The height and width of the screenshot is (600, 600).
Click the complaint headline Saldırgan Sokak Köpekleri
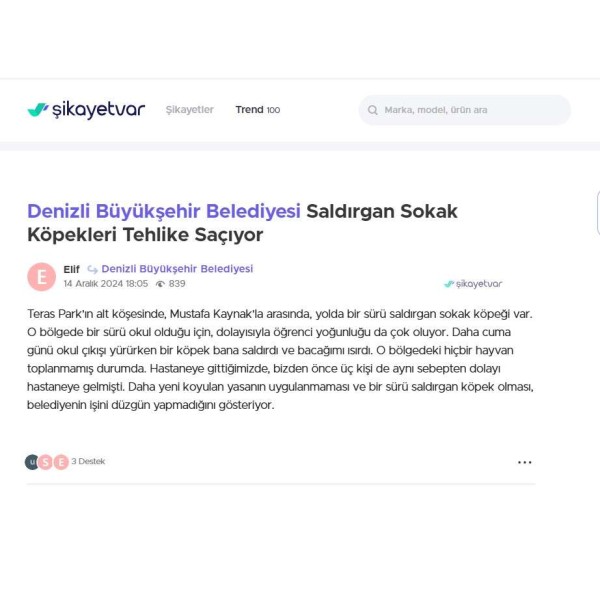[x=242, y=223]
